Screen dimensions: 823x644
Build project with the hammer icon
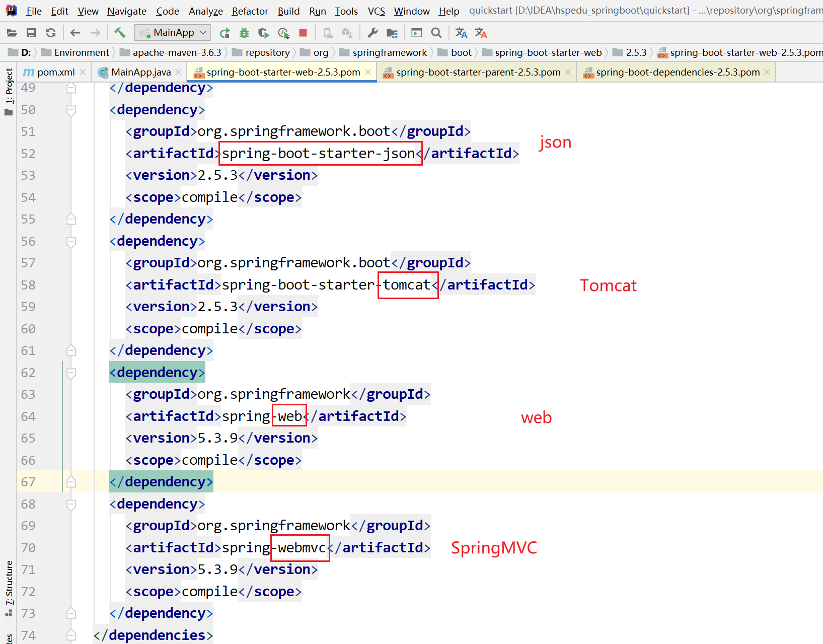click(120, 33)
